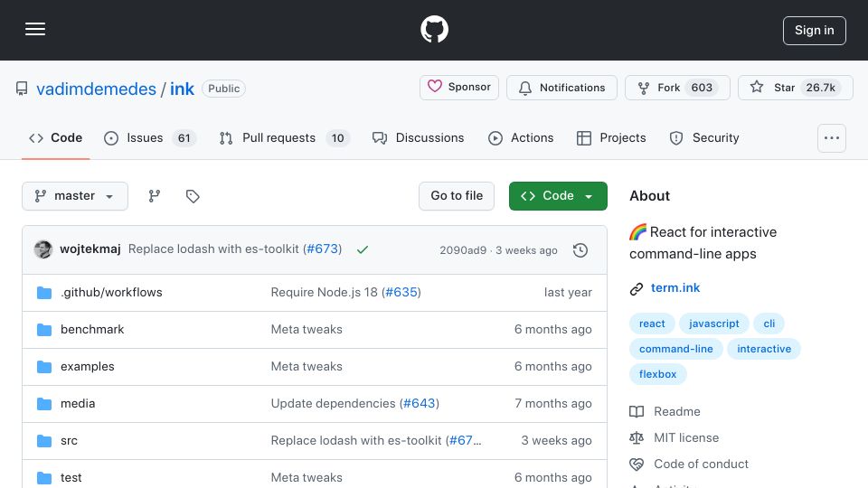
Task: Open vadimdemedes user profile link
Action: coord(97,89)
